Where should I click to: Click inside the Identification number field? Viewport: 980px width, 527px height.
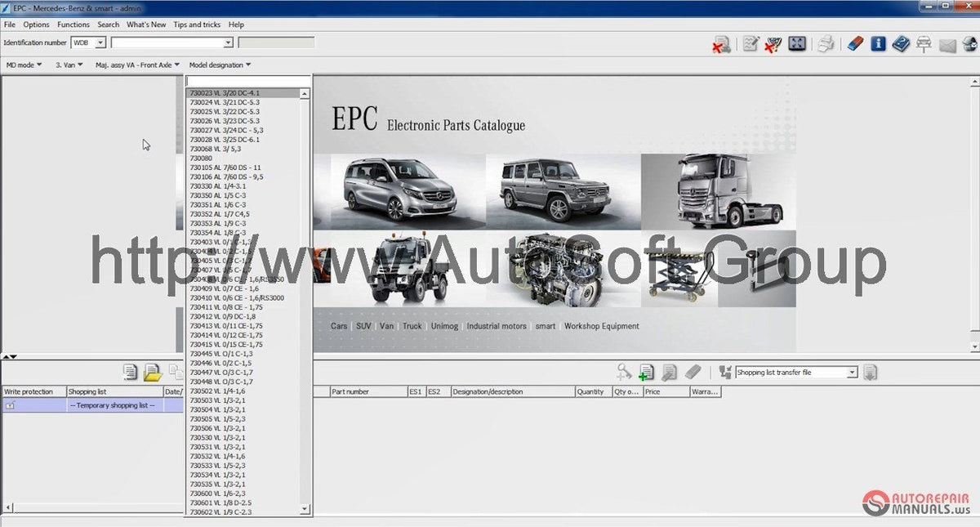click(x=163, y=42)
